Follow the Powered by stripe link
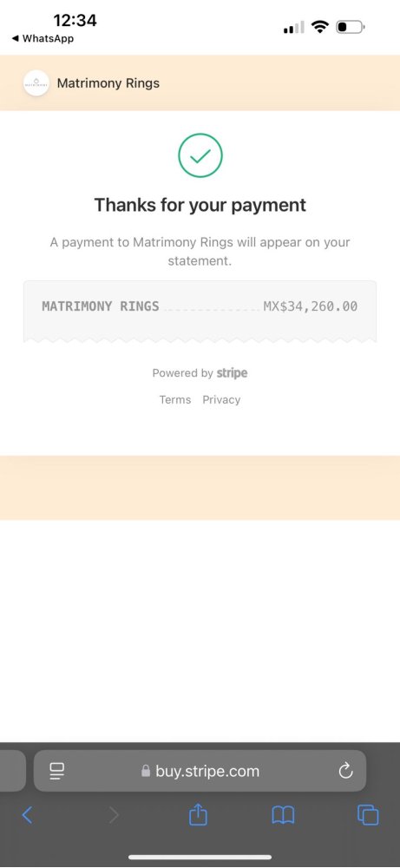This screenshot has width=400, height=868. pyautogui.click(x=200, y=373)
